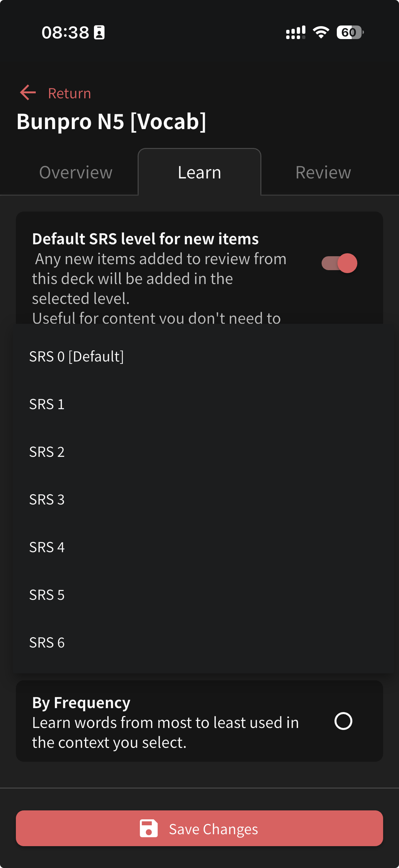
Task: Choose the SRS 3 option
Action: 47,499
